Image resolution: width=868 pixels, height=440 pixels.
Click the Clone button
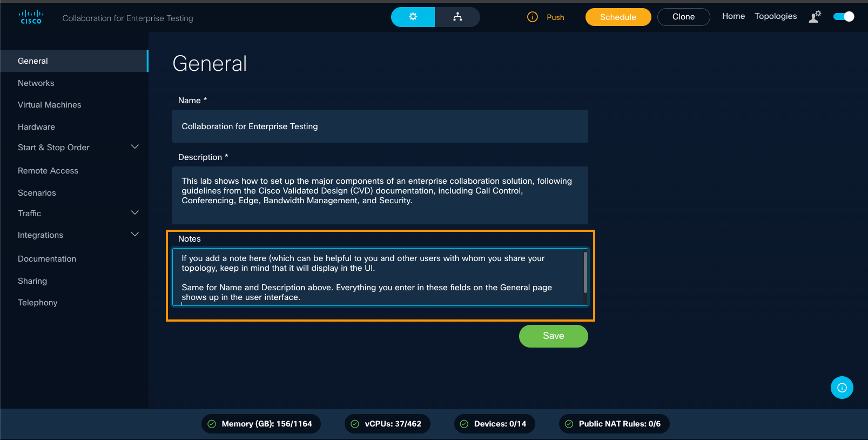683,17
